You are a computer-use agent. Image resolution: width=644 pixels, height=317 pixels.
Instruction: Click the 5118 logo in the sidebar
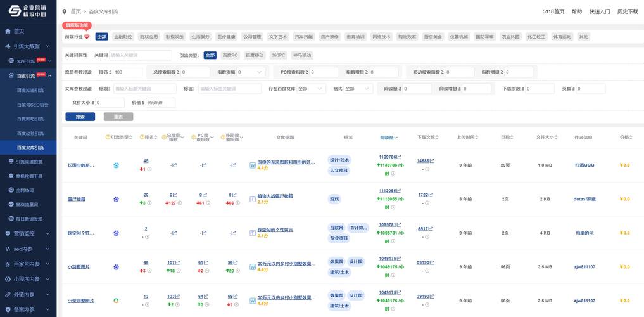click(28, 11)
